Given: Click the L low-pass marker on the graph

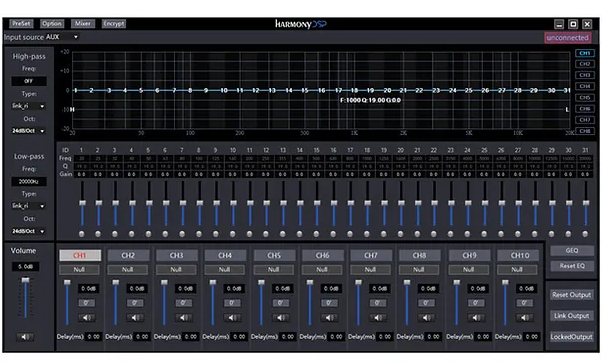Looking at the screenshot, I should [x=567, y=110].
